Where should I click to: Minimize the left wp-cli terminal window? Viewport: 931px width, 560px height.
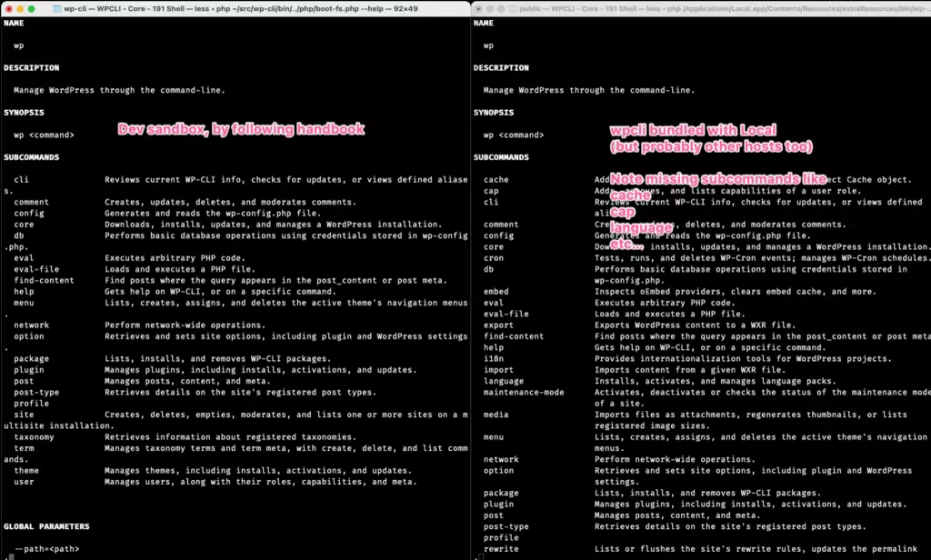(x=20, y=9)
